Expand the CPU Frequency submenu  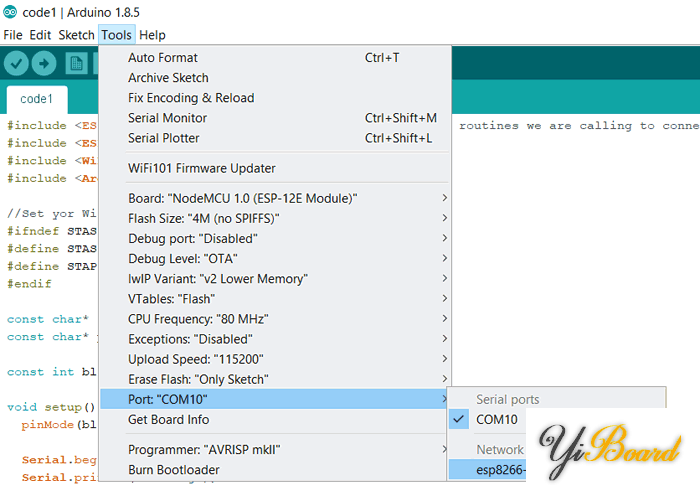[x=275, y=319]
